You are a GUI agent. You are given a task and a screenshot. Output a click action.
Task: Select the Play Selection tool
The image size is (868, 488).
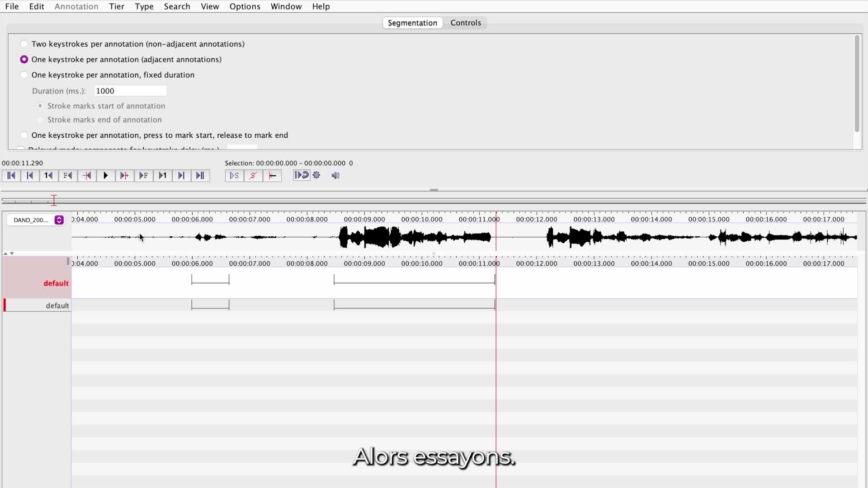pyautogui.click(x=234, y=175)
